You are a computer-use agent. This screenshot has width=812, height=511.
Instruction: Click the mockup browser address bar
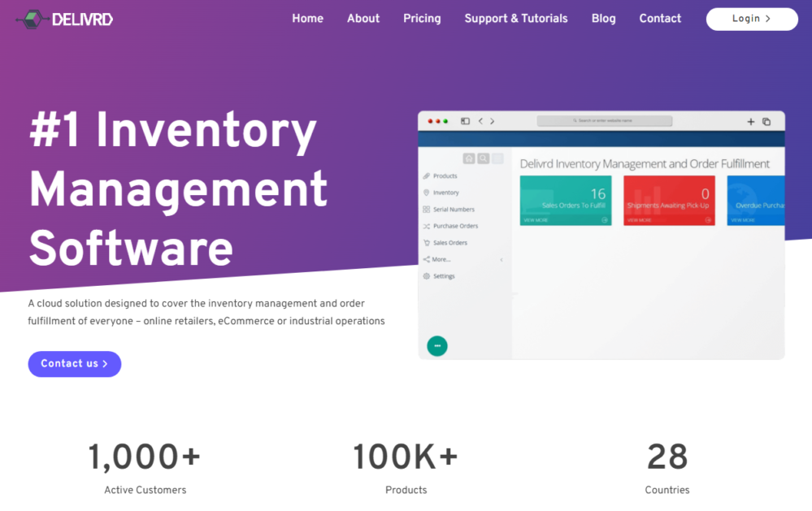605,120
